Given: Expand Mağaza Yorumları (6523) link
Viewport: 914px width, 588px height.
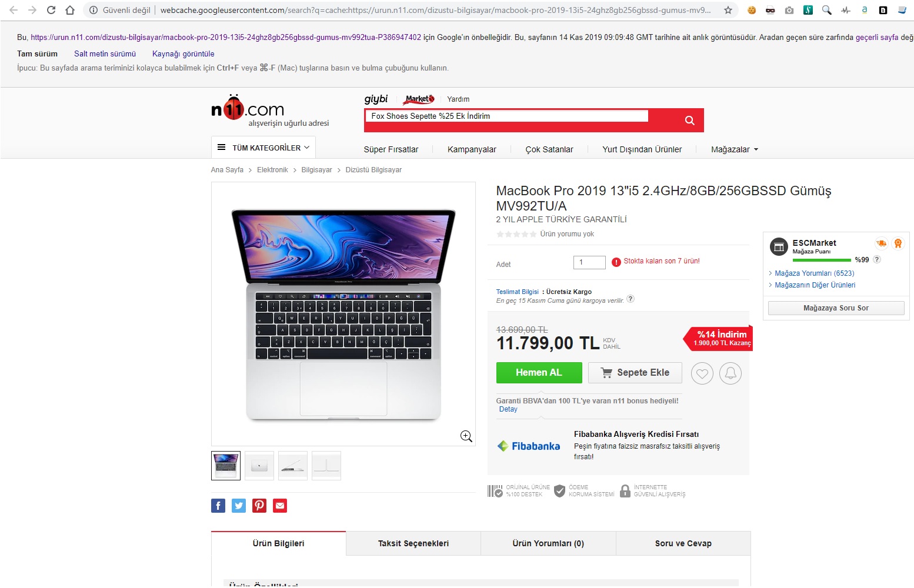Looking at the screenshot, I should click(x=814, y=273).
